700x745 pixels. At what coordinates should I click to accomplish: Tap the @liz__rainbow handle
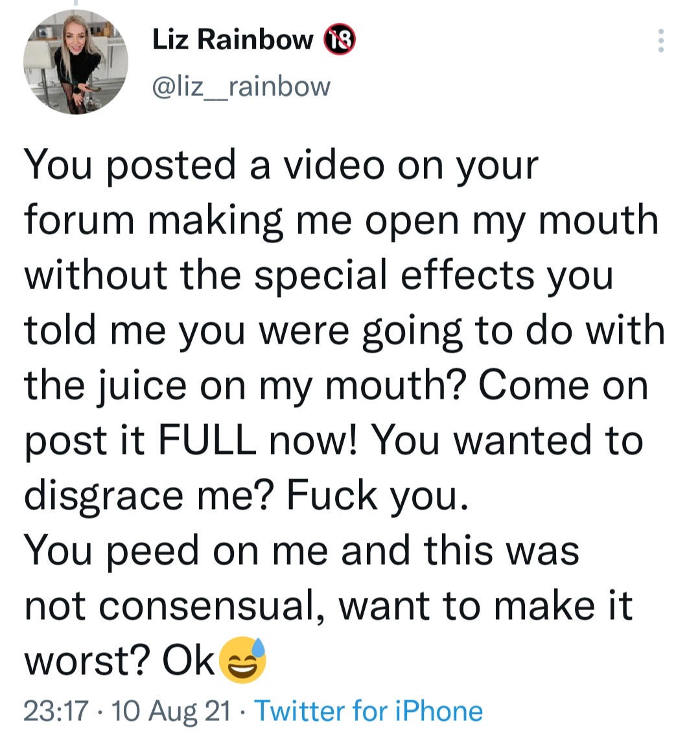click(x=241, y=86)
